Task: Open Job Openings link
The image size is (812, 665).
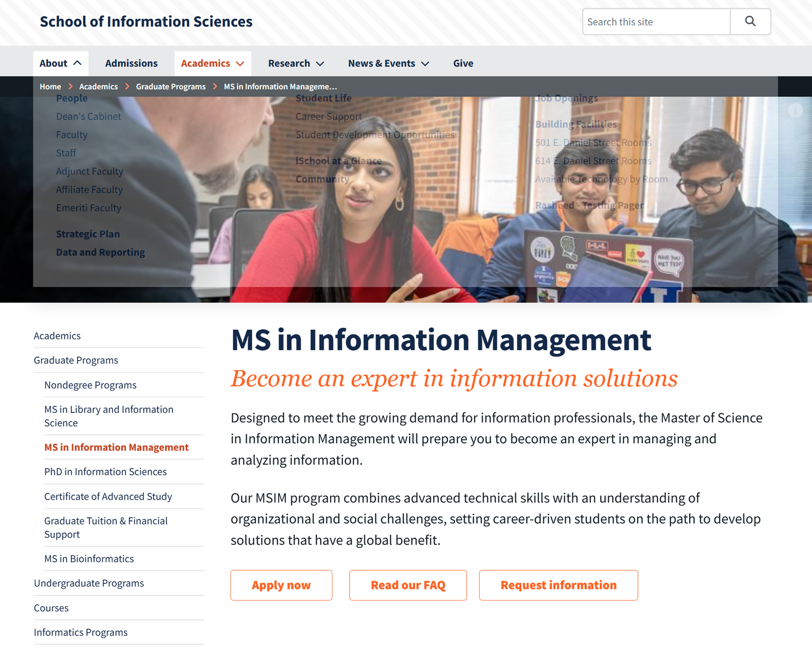Action: [566, 98]
